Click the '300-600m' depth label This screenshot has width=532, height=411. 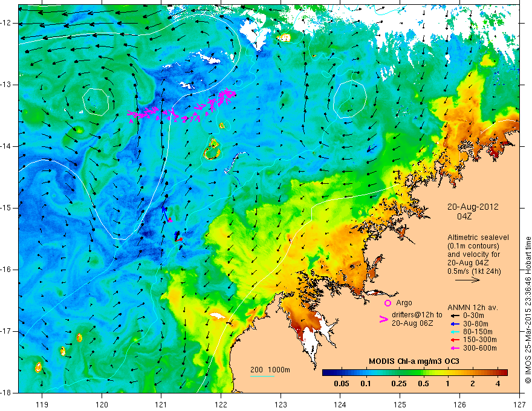tap(479, 348)
